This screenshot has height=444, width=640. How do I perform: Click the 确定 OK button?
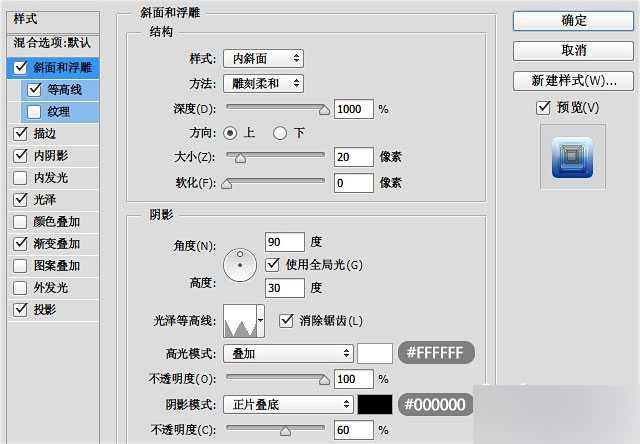(574, 20)
